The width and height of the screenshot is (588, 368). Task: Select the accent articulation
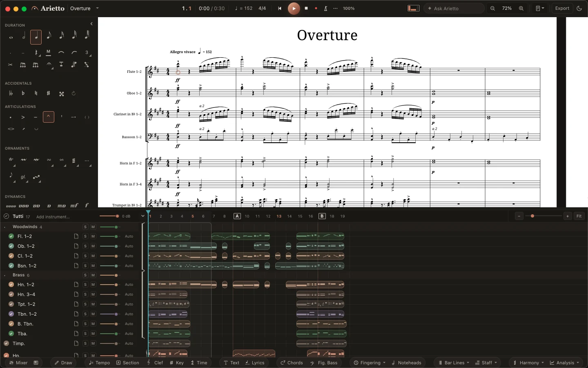pos(23,117)
